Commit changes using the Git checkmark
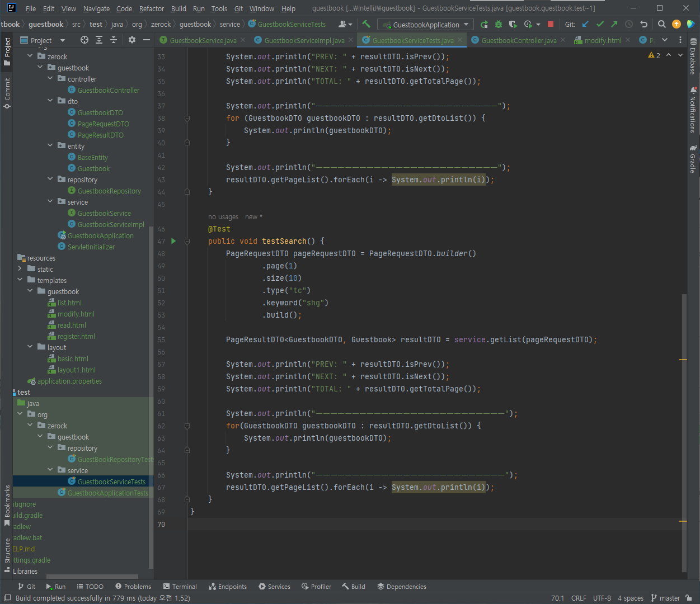700x604 pixels. point(600,24)
